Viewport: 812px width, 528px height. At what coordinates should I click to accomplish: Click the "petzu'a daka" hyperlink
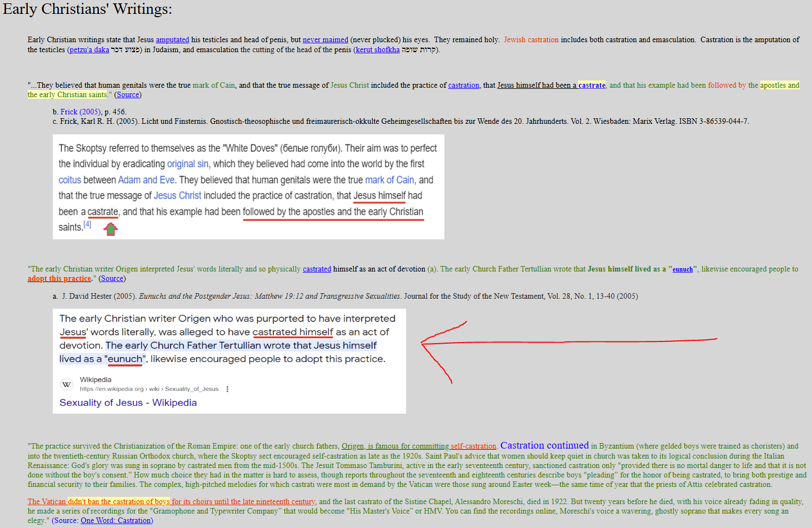(89, 50)
